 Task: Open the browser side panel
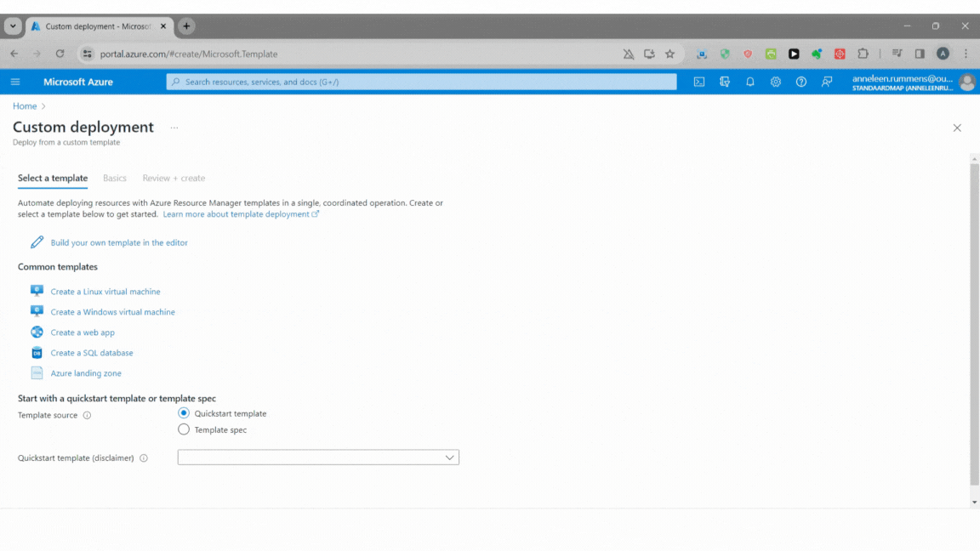tap(920, 54)
